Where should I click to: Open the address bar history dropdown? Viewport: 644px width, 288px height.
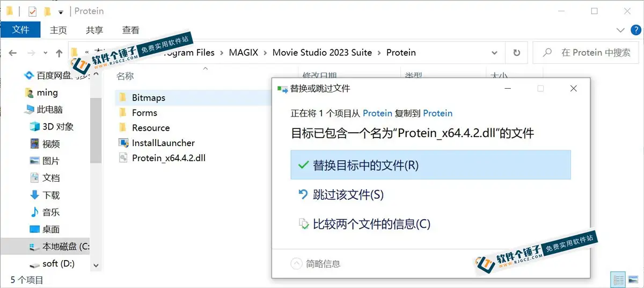point(494,53)
